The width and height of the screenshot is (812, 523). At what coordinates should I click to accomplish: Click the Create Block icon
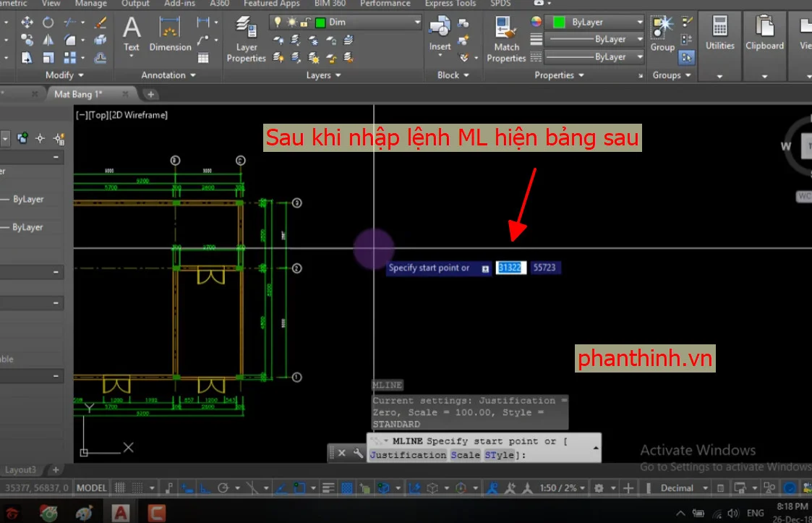pos(463,23)
